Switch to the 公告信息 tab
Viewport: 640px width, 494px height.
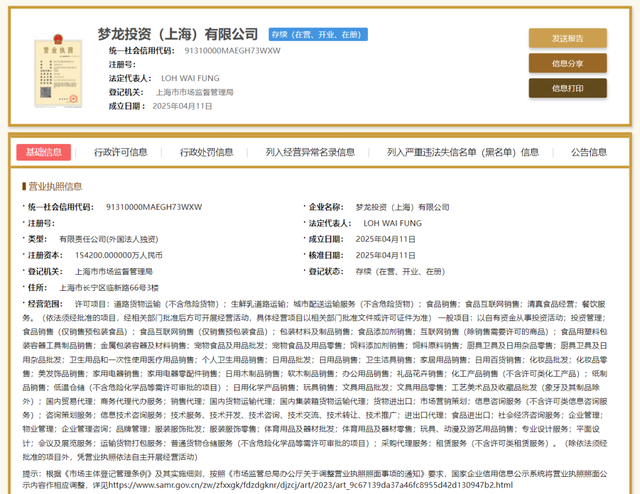[x=589, y=152]
